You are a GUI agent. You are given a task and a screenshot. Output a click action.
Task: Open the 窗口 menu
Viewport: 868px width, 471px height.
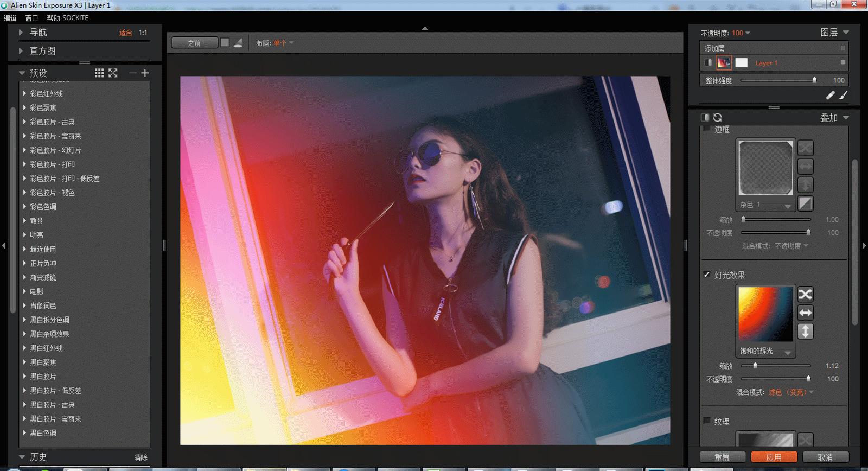click(x=31, y=18)
